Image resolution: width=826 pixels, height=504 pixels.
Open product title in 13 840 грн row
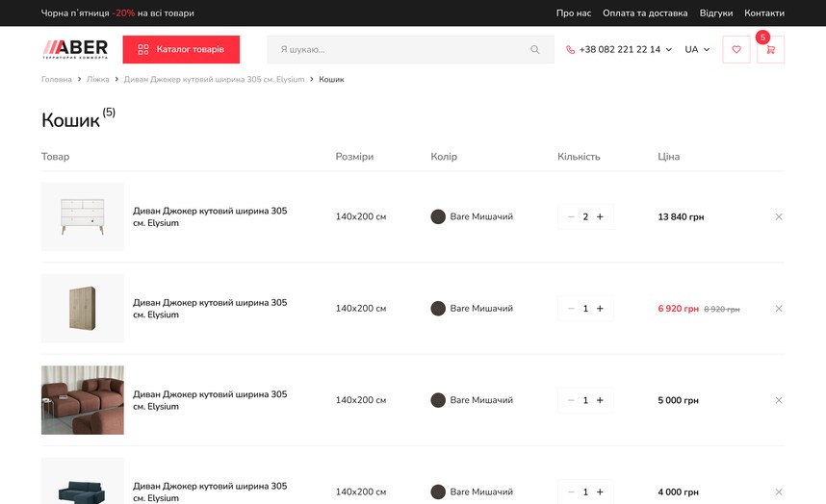coord(210,216)
